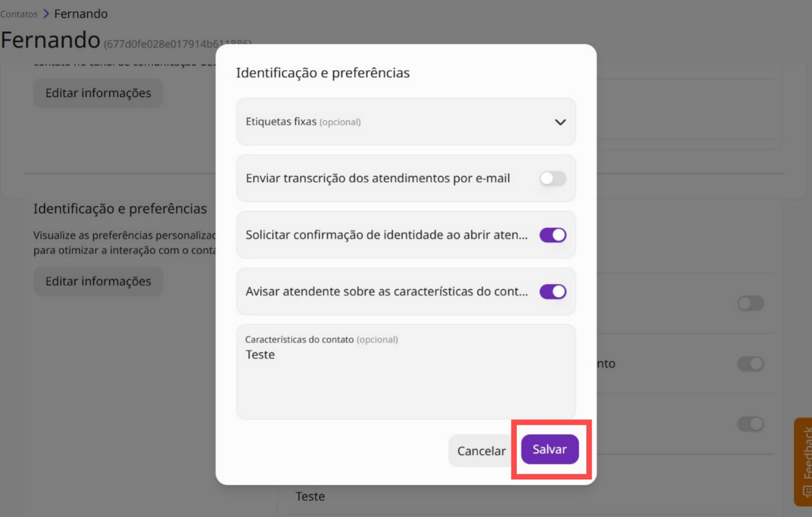
Task: Enable Enviar transcrição dos atendimentos por e-mail
Action: (552, 178)
